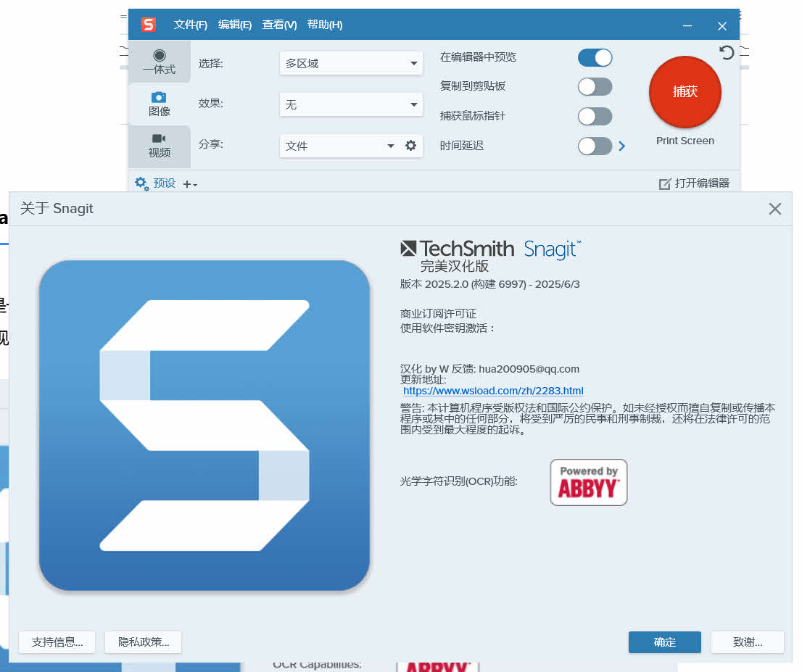Viewport: 802px width, 672px height.
Task: Open the 文件(F) menu
Action: [190, 25]
